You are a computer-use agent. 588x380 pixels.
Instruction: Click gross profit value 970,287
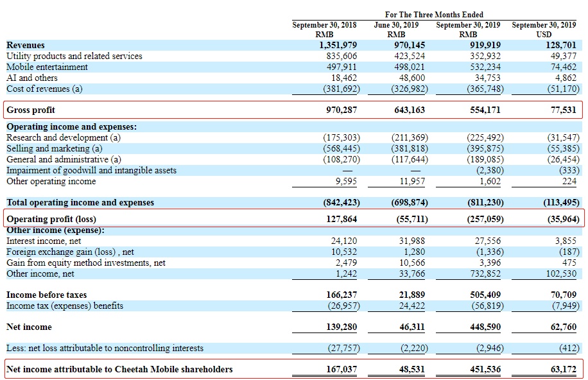[x=342, y=110]
